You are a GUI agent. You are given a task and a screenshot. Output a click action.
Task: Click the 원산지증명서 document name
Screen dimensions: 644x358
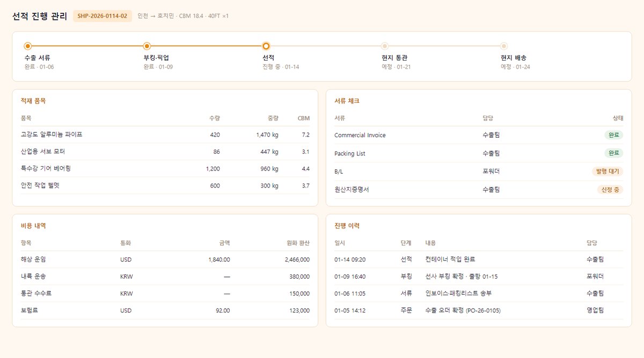[x=352, y=190]
